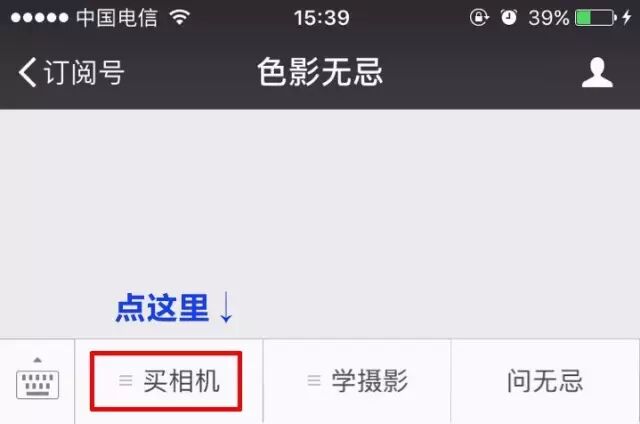Screen dimensions: 640x424
Task: Tap the alarm clock status icon
Action: click(x=509, y=18)
